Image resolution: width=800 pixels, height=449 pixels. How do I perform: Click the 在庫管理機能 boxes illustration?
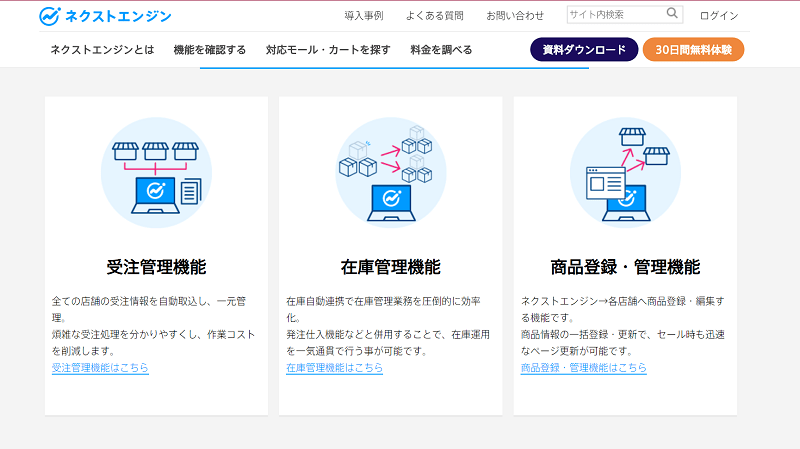click(391, 173)
